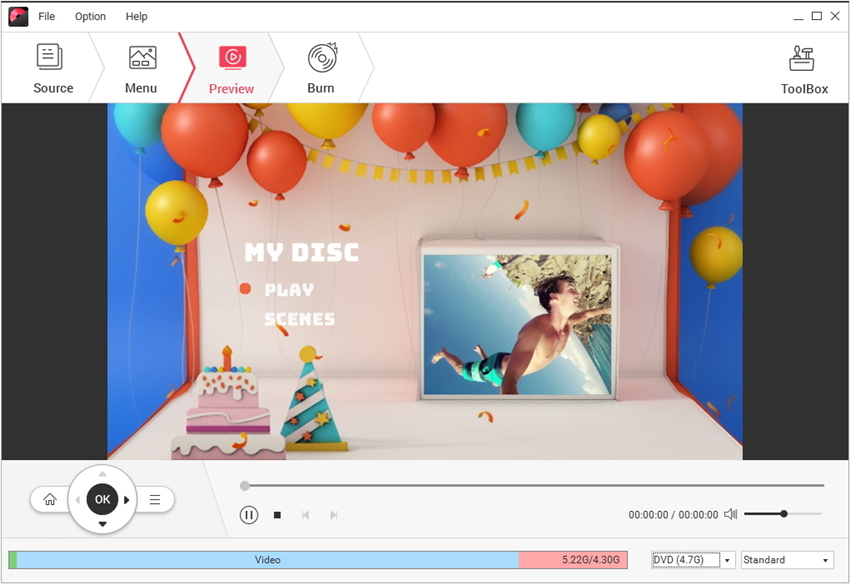Pause the preview playback
850x584 pixels.
pos(249,515)
